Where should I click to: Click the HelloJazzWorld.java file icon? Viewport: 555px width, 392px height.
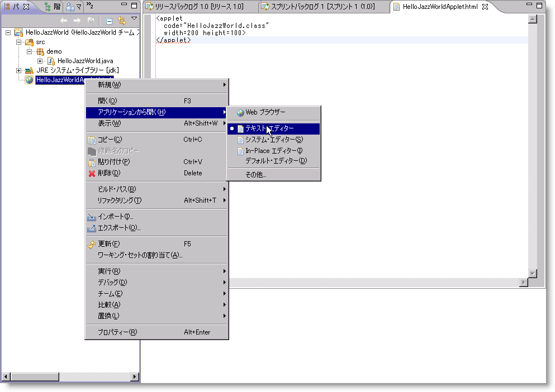pyautogui.click(x=51, y=61)
